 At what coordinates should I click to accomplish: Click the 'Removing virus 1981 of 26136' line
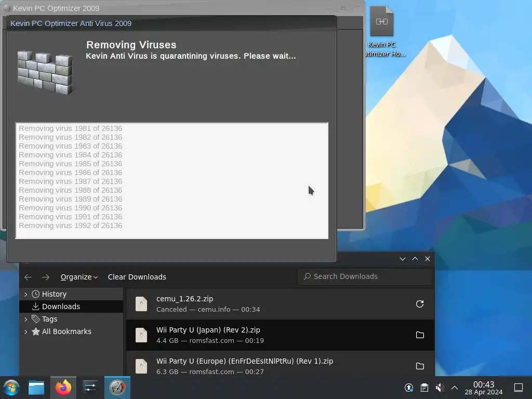pyautogui.click(x=71, y=128)
